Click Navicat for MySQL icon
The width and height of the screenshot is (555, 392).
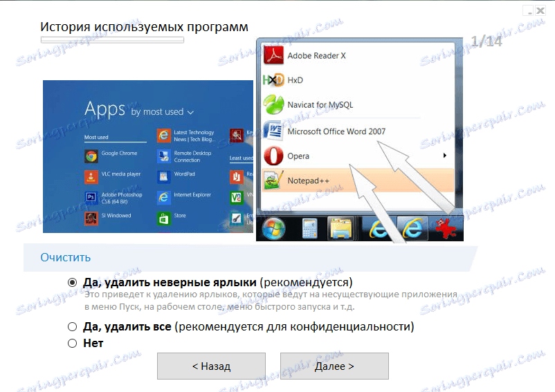[x=273, y=105]
